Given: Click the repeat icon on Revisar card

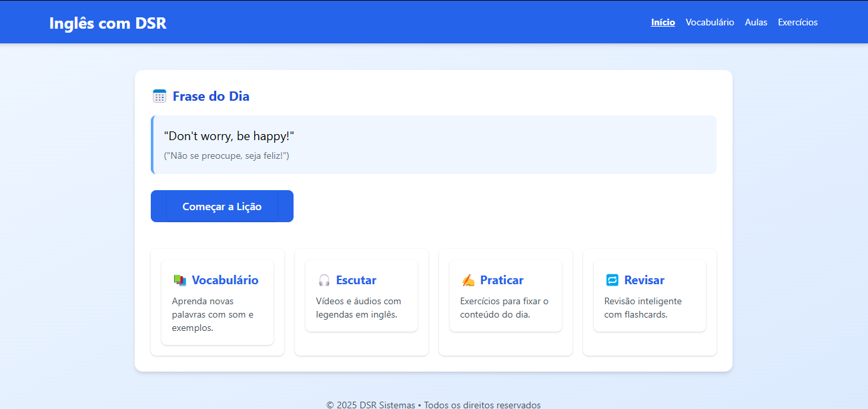Looking at the screenshot, I should pyautogui.click(x=612, y=280).
